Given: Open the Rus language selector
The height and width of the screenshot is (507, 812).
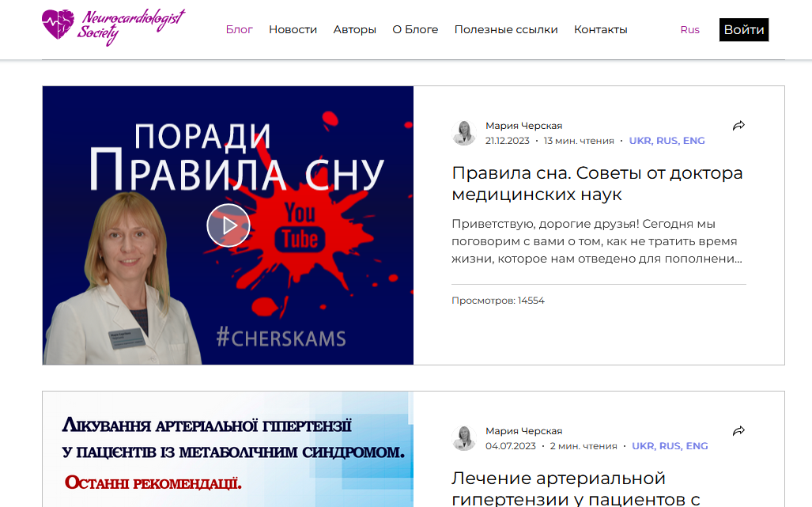Looking at the screenshot, I should click(x=689, y=29).
